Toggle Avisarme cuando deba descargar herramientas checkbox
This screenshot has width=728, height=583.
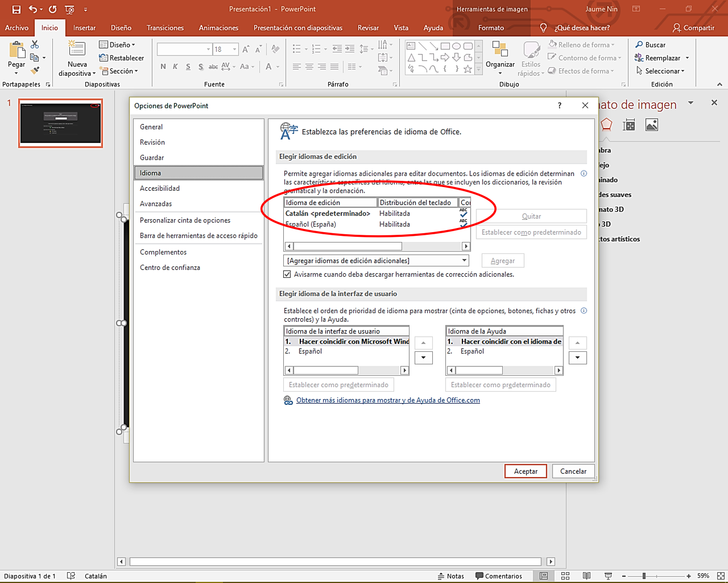(287, 274)
